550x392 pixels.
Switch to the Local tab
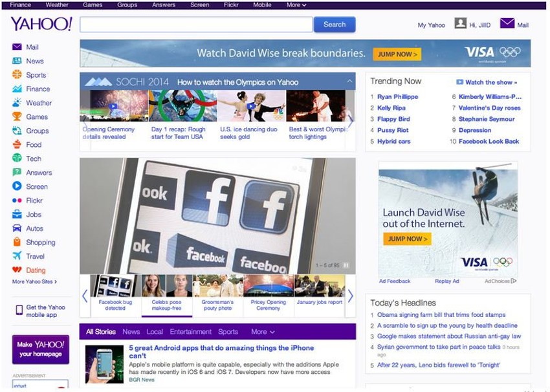(155, 332)
